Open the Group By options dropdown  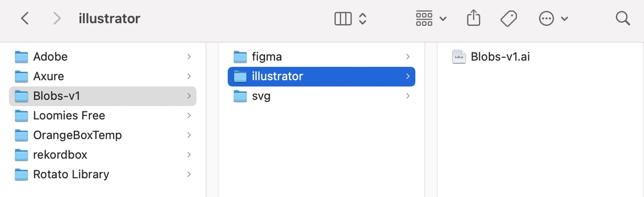click(x=431, y=19)
